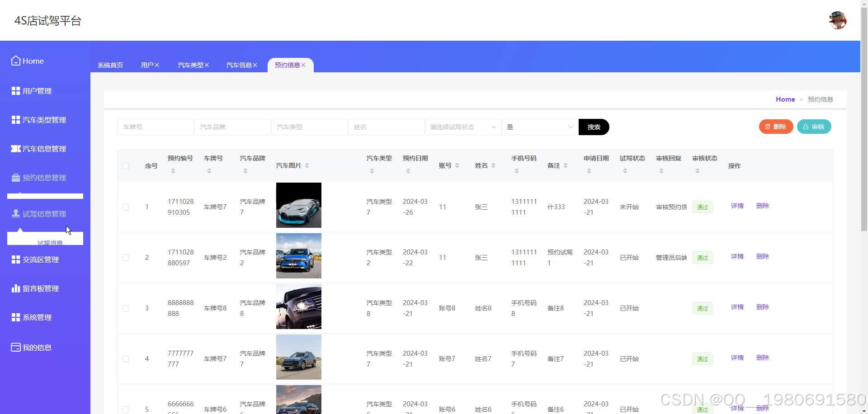The width and height of the screenshot is (868, 414).
Task: Click 删除 link for row 2
Action: [x=762, y=256]
